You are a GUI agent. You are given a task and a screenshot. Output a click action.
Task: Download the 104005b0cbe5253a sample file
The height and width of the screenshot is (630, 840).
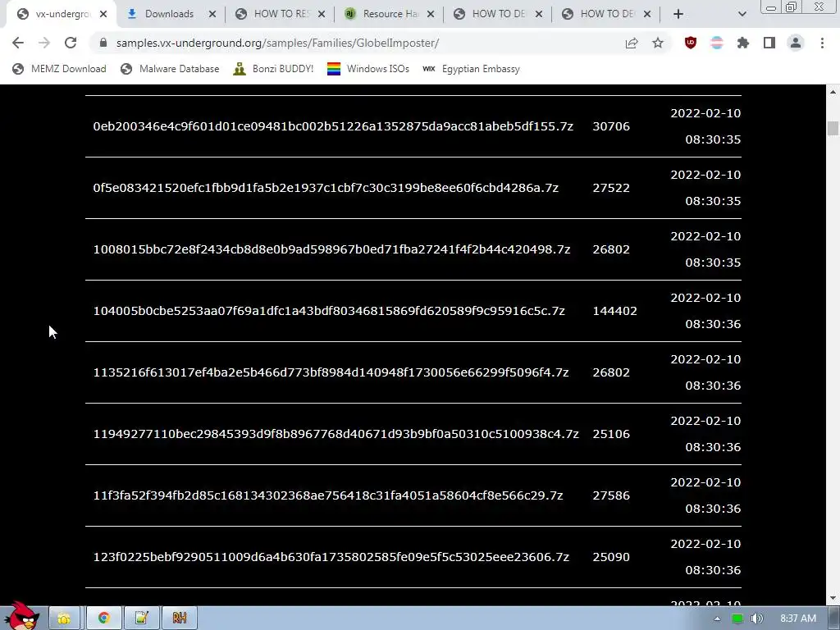click(329, 311)
